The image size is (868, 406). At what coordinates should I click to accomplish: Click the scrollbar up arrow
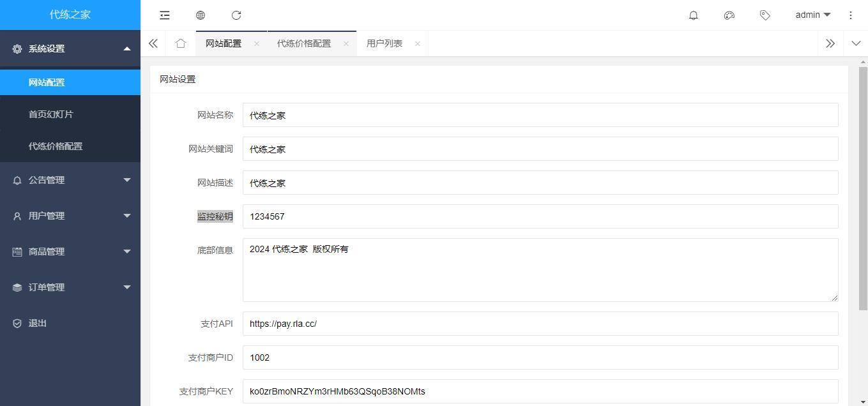pyautogui.click(x=863, y=62)
